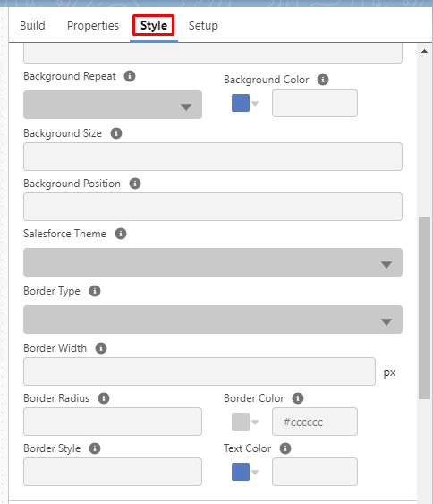The width and height of the screenshot is (433, 504).
Task: Show info tooltip for Background Size
Action: (116, 133)
